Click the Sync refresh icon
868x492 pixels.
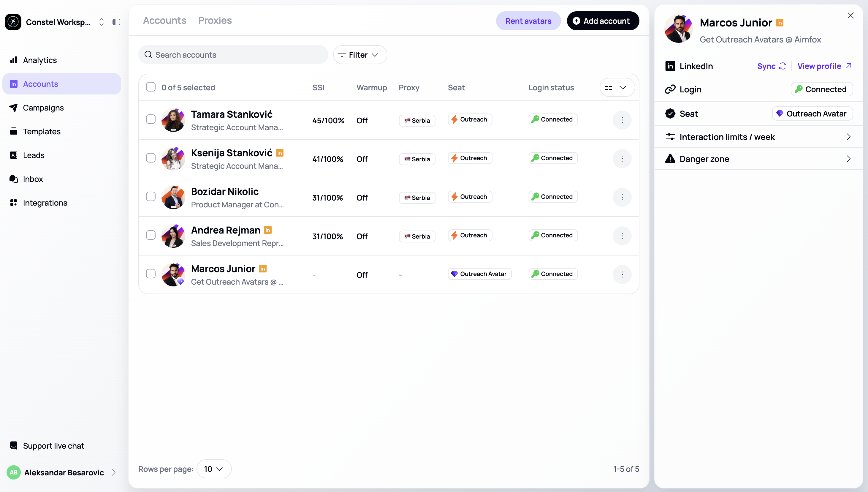tap(783, 66)
